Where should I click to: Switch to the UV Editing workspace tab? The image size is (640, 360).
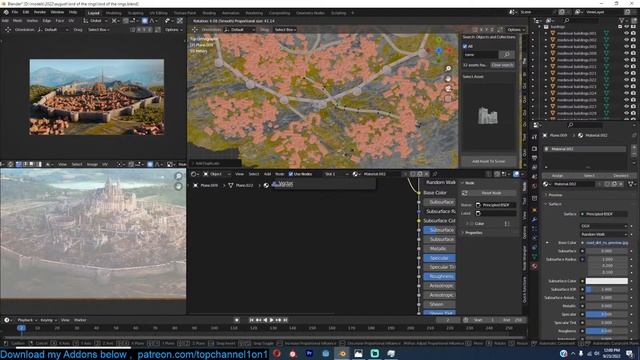click(x=158, y=13)
